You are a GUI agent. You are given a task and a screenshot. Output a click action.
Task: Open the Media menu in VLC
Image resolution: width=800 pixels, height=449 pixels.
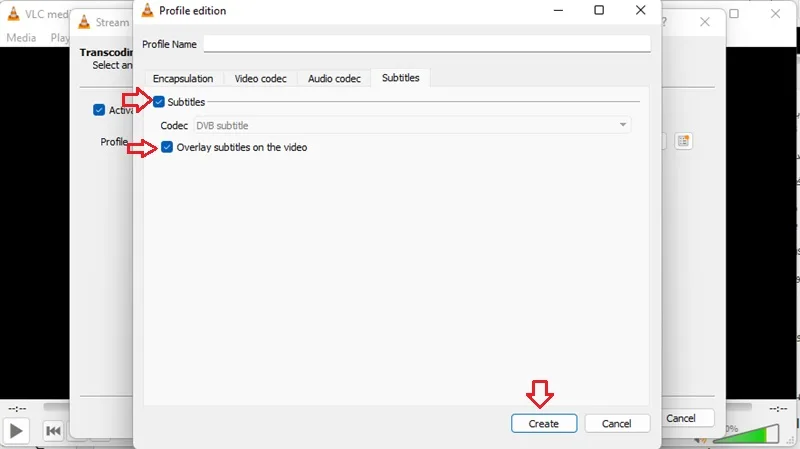coord(21,37)
